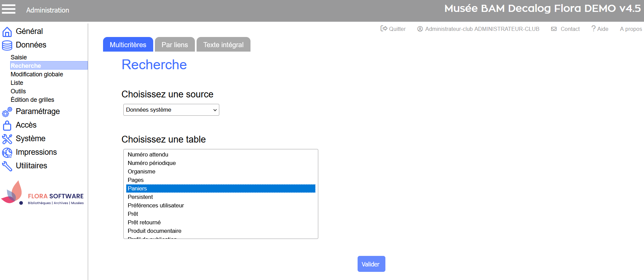Click the Quitter link
Screen dimensions: 644x280
[393, 29]
